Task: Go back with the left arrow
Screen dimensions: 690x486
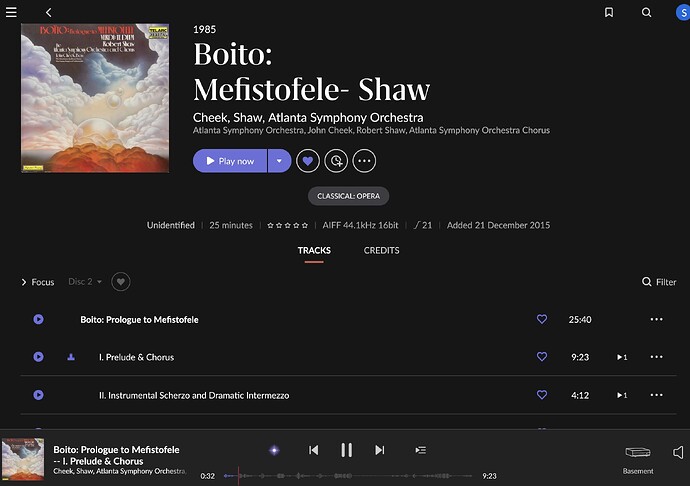Action: click(49, 12)
